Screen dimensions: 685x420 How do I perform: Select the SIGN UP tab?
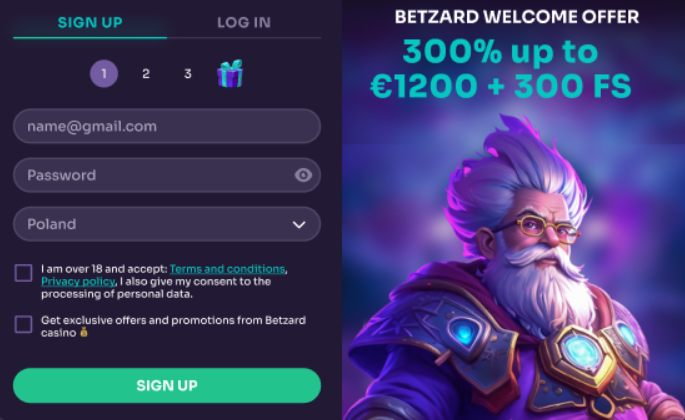(x=90, y=22)
